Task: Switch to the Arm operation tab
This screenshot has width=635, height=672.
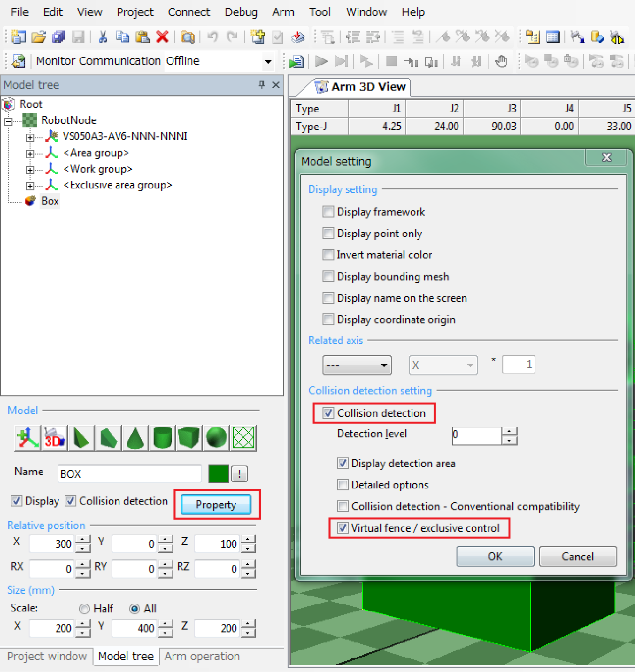Action: tap(202, 656)
